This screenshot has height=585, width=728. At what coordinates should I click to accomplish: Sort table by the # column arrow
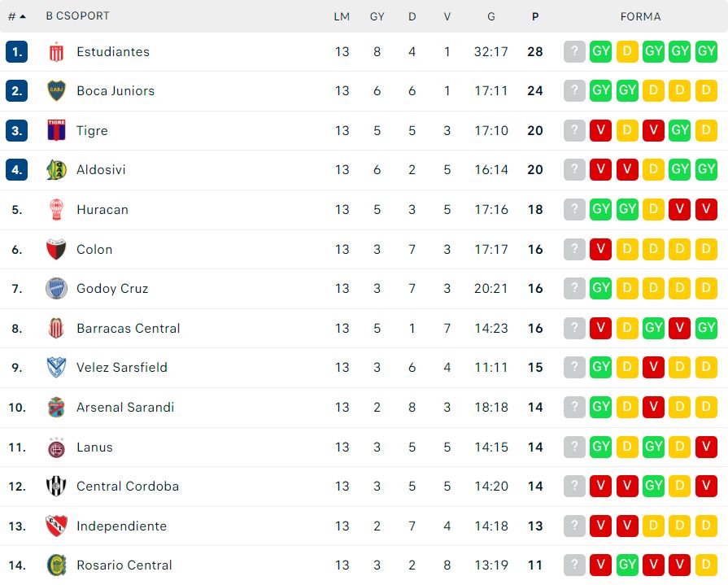(17, 17)
